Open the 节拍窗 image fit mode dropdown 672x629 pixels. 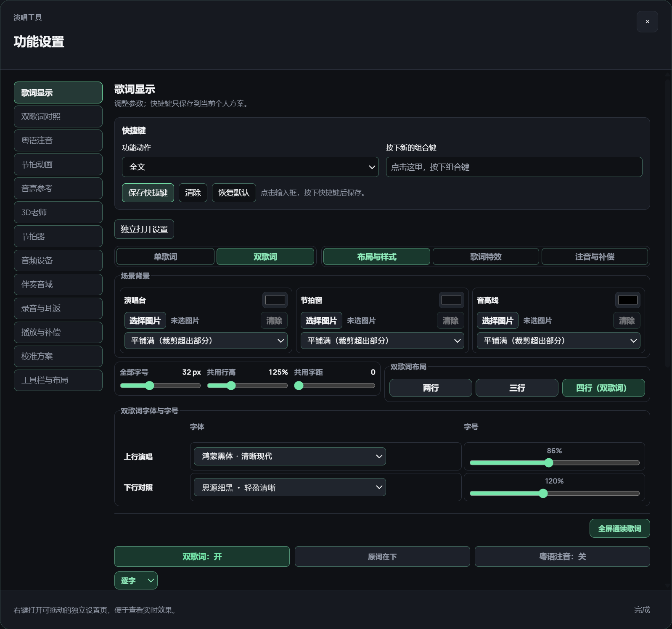382,341
